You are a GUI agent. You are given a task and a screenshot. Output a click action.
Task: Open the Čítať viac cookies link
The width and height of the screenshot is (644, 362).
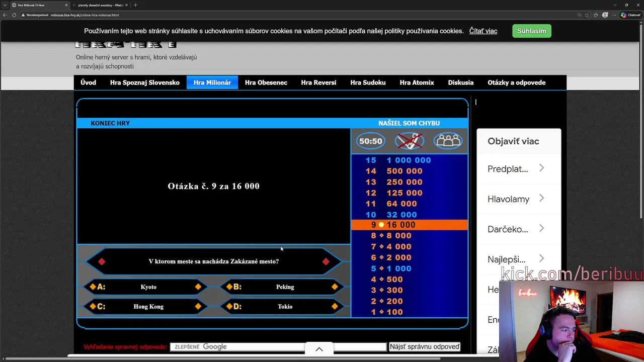pos(483,31)
